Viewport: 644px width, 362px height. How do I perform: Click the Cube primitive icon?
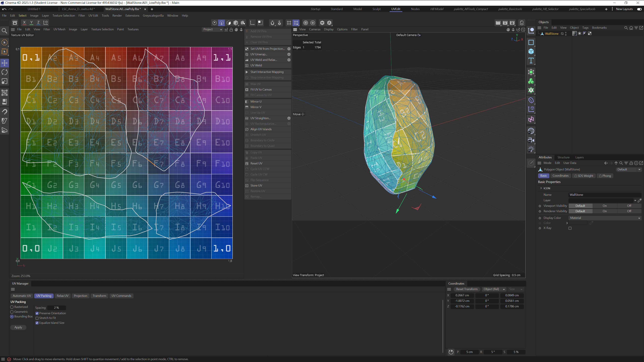pyautogui.click(x=531, y=51)
